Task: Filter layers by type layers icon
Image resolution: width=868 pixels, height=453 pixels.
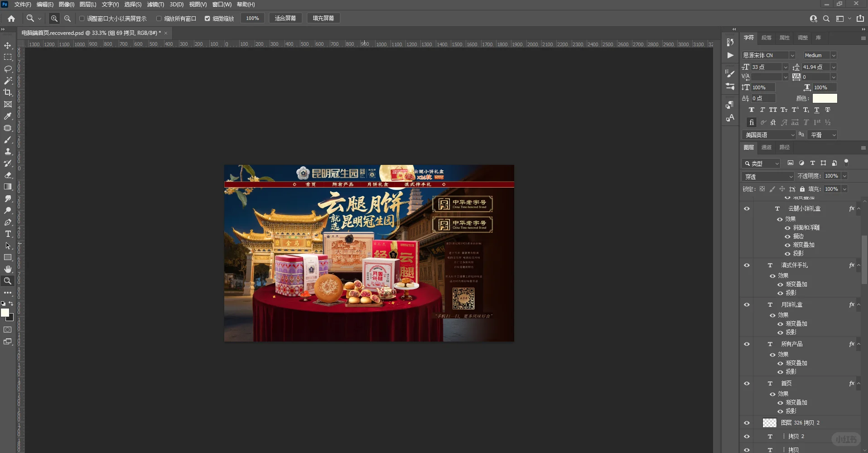Action: [813, 163]
